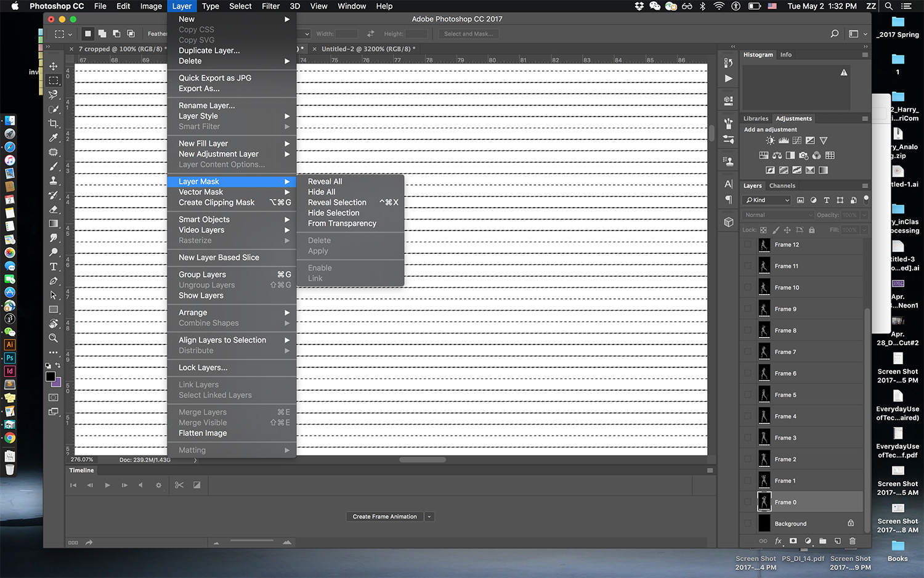Select the Crop tool
The width and height of the screenshot is (924, 578).
coord(54,123)
